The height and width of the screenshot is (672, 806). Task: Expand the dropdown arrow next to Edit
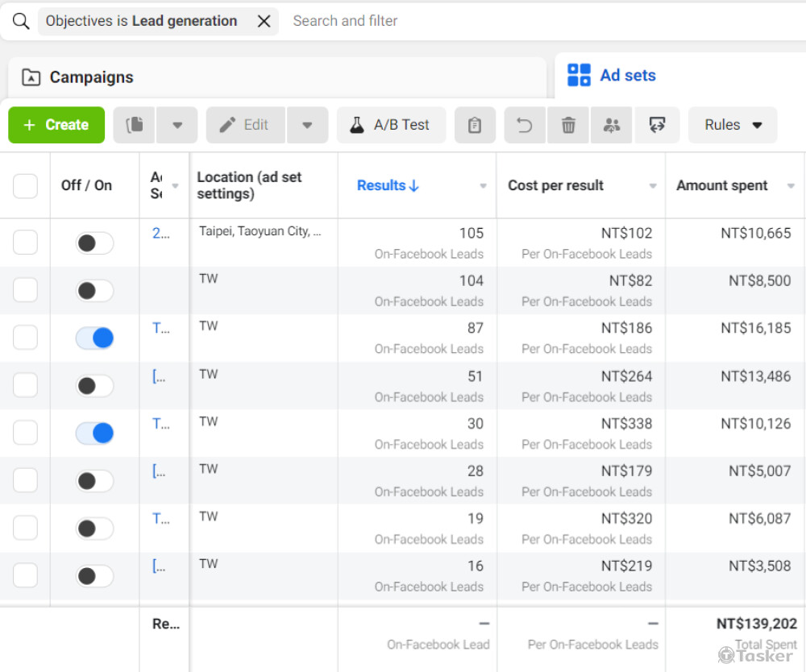(x=307, y=125)
